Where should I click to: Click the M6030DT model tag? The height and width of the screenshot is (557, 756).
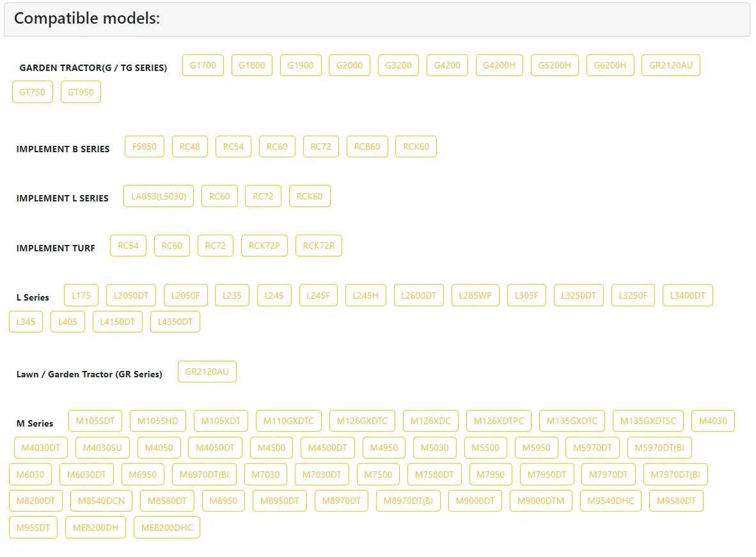pyautogui.click(x=86, y=475)
